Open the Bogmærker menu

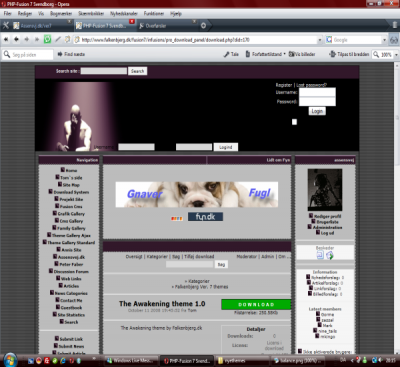[x=61, y=14]
